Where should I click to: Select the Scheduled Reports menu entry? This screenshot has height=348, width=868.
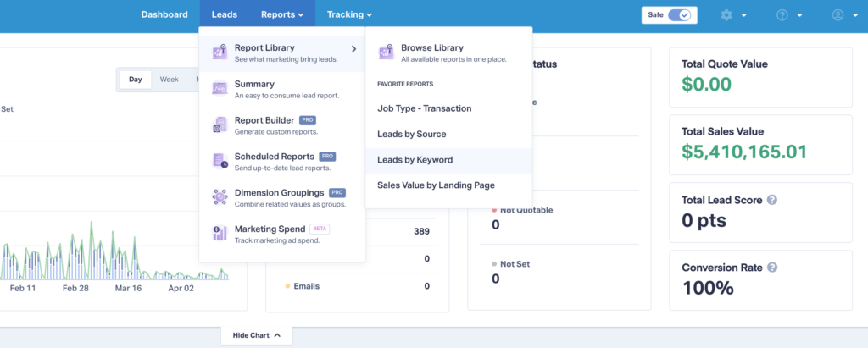coord(282,162)
